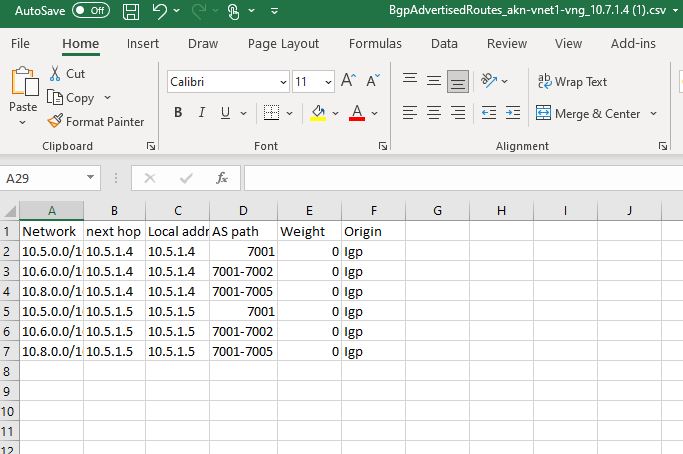This screenshot has width=683, height=454.
Task: Click the Copy button
Action: coord(71,98)
